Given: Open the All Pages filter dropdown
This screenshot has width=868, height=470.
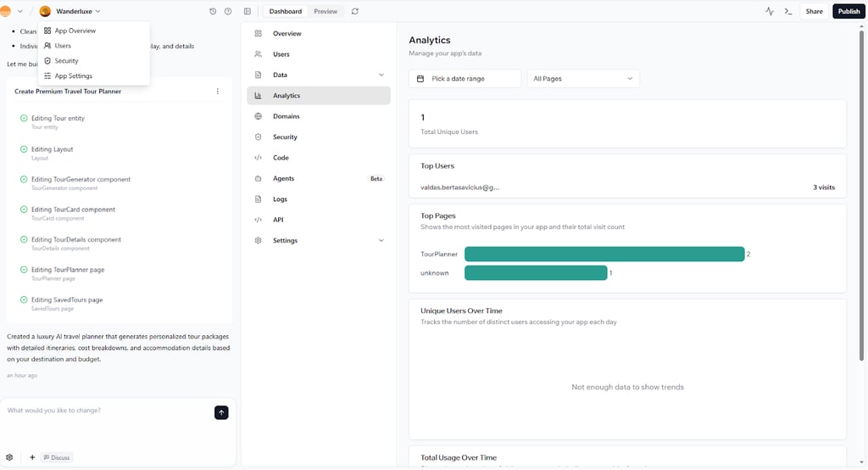Looking at the screenshot, I should [x=583, y=79].
